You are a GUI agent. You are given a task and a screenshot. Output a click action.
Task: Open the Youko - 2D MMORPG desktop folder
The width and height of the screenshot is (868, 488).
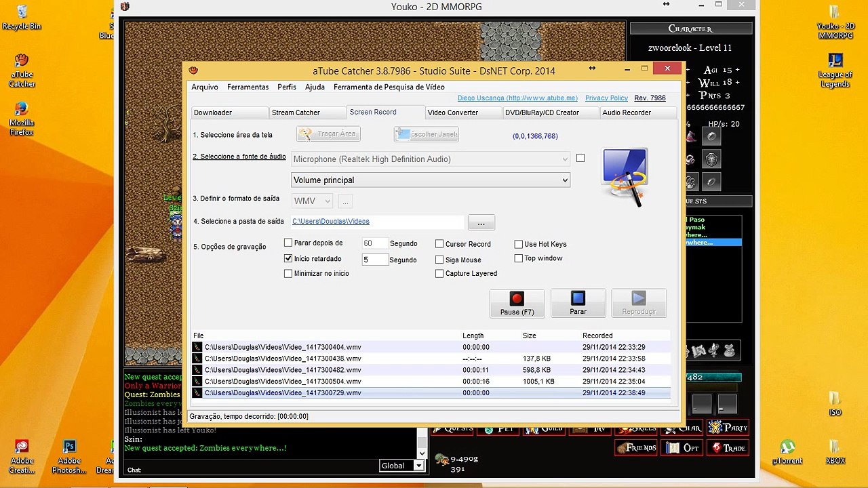(x=835, y=22)
